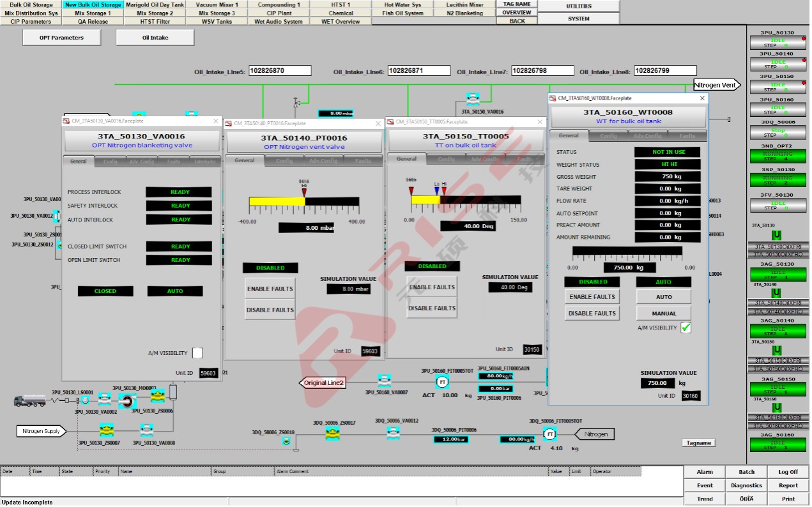Check A/M Visibility in VA0016 faceplate
Viewport: 812px width, 507px height.
click(x=197, y=353)
